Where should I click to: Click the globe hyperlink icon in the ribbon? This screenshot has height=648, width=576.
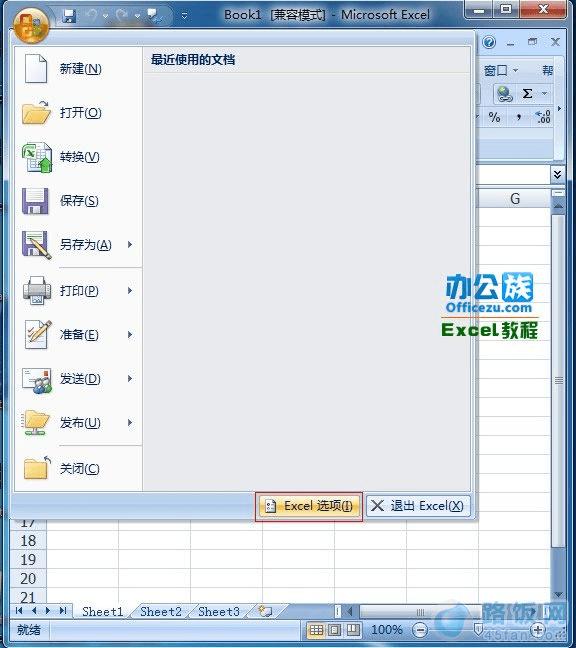coord(504,94)
